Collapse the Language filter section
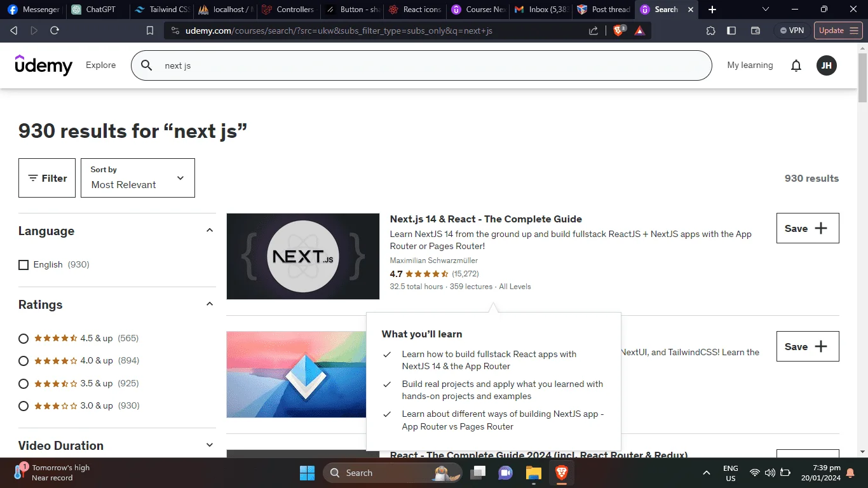Viewport: 868px width, 488px height. 210,231
